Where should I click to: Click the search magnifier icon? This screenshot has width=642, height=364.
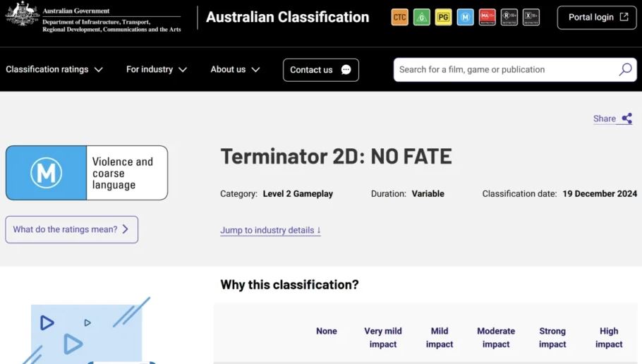(x=625, y=70)
